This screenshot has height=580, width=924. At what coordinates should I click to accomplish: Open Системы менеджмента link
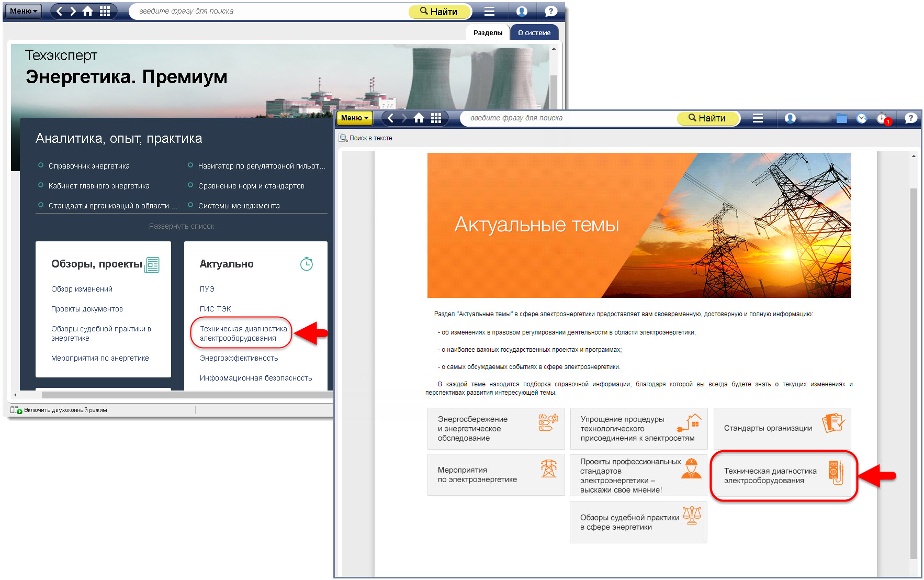tap(239, 206)
